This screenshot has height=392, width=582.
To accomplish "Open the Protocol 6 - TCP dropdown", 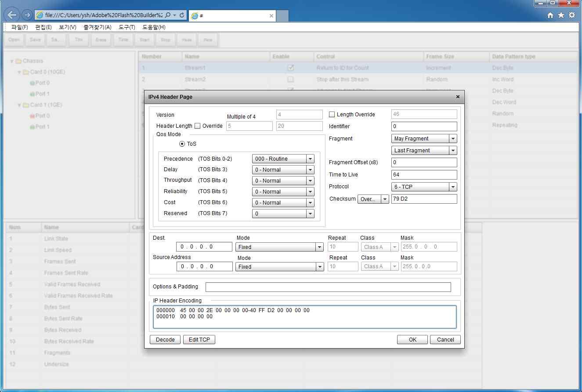I will pos(424,187).
